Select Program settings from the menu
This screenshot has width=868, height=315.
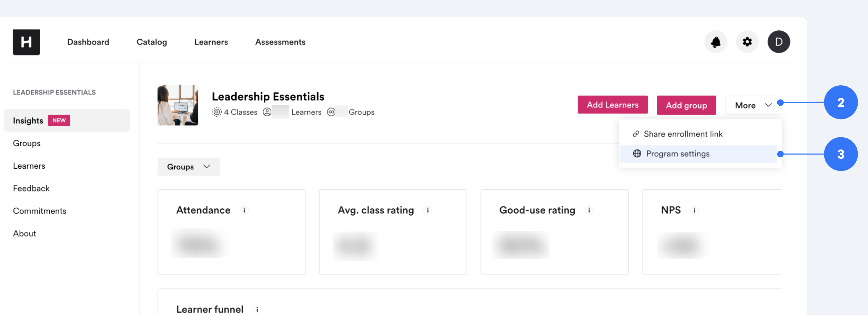pos(698,154)
